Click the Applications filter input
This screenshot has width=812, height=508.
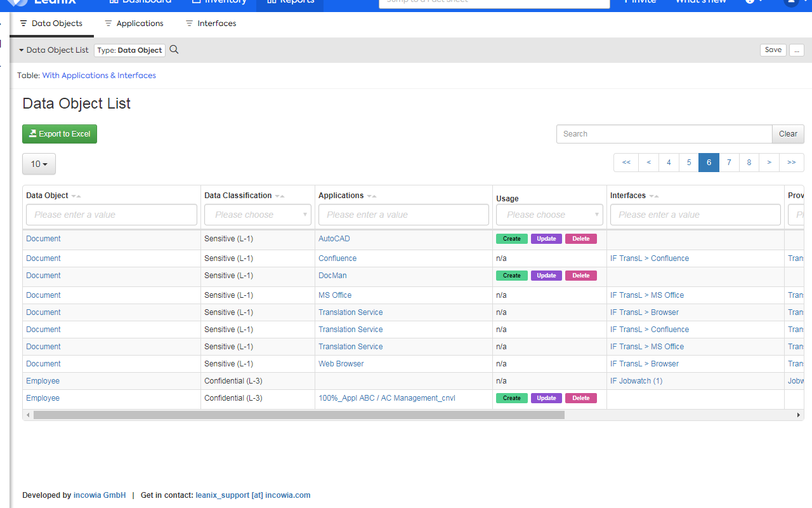(x=403, y=215)
